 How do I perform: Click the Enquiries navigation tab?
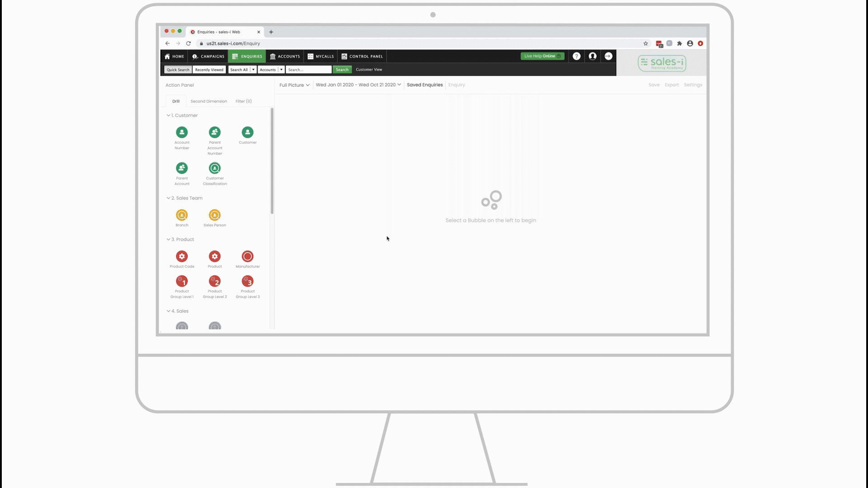click(247, 56)
